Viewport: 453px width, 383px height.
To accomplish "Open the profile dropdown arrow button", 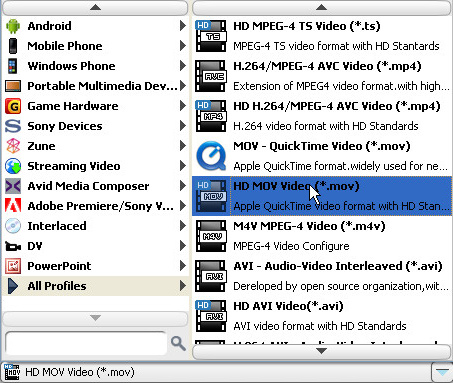I will (442, 372).
